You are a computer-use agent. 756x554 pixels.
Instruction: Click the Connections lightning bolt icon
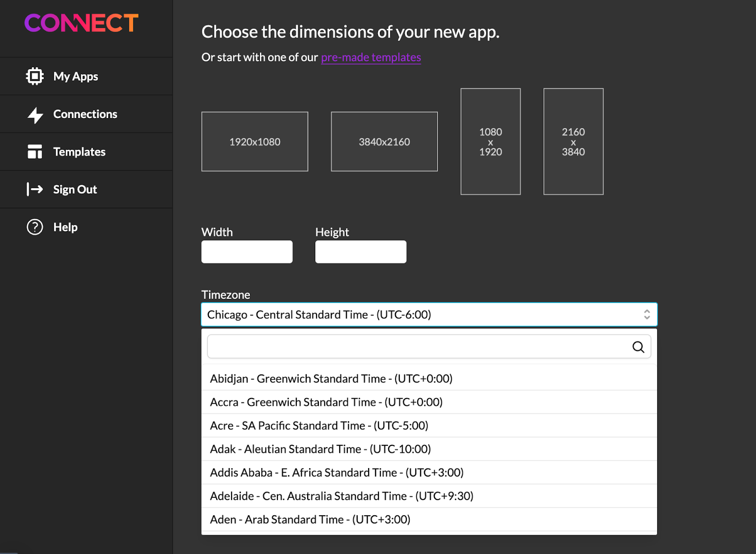(35, 115)
